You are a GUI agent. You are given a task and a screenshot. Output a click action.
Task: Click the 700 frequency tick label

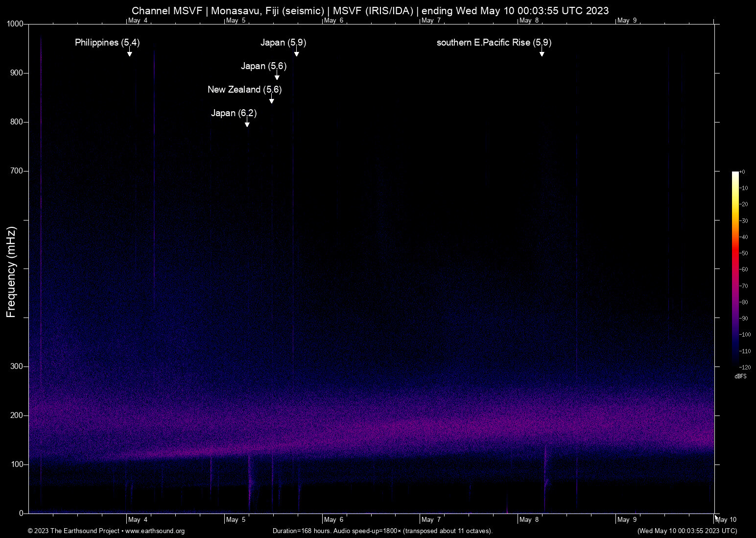point(17,171)
